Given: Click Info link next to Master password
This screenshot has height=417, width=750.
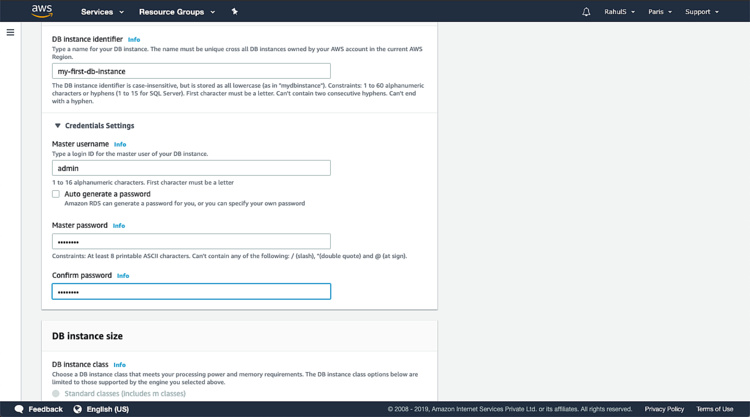Looking at the screenshot, I should tap(119, 226).
